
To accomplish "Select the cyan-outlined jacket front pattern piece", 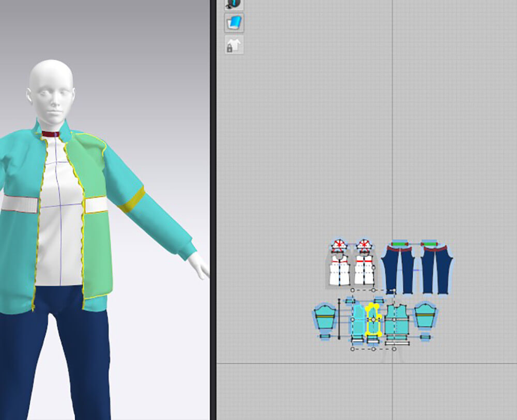I will pos(358,321).
